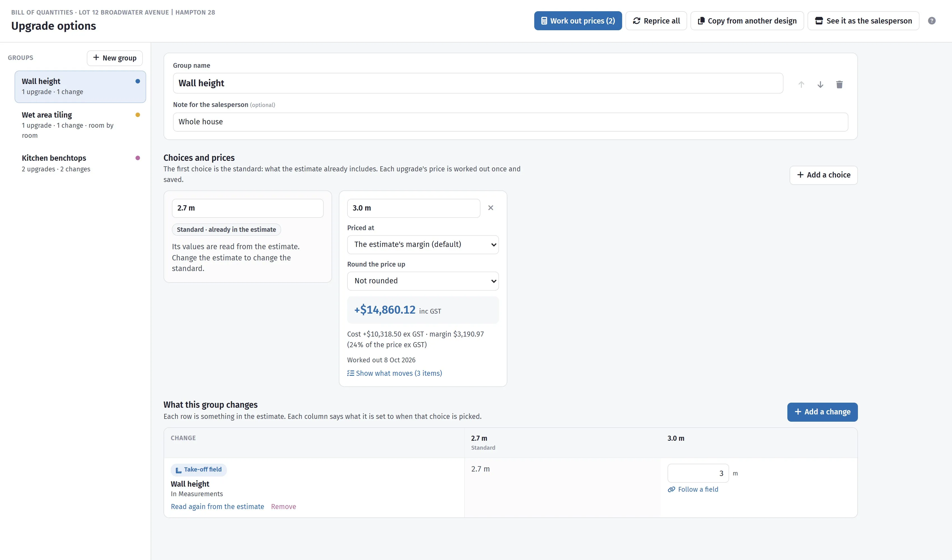Open the Round the price up dropdown
952x560 pixels.
[x=423, y=281]
